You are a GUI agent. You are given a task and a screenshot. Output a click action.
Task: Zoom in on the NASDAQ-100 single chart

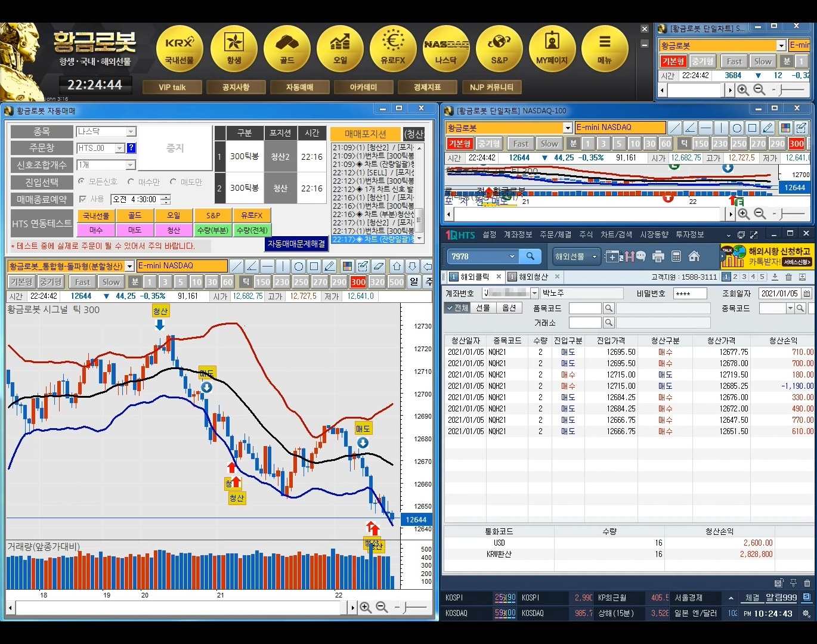pos(744,214)
